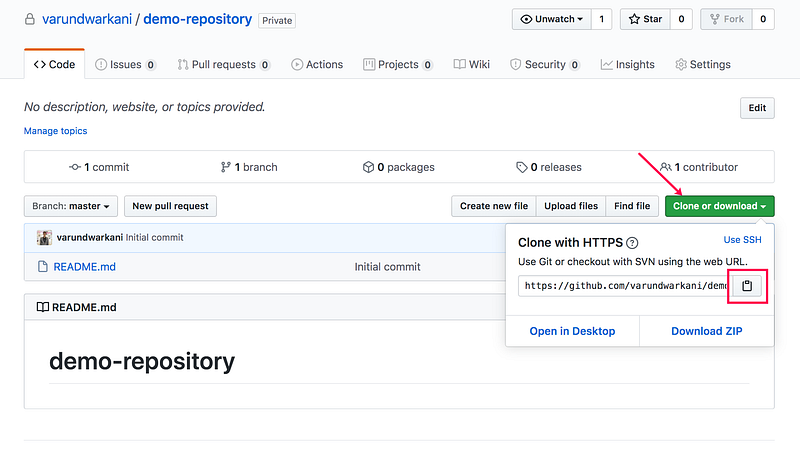Image resolution: width=800 pixels, height=456 pixels.
Task: Click the tag icon beside 0 releases
Action: pyautogui.click(x=521, y=167)
